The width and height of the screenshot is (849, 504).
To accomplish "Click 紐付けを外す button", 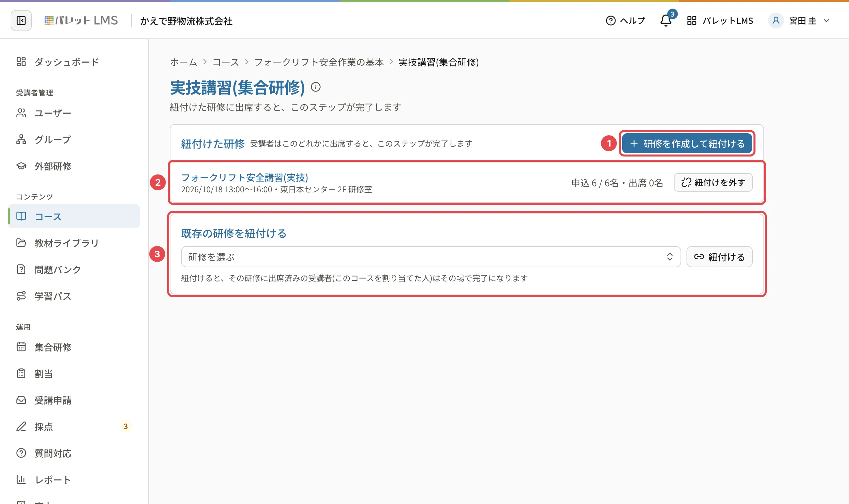I will pyautogui.click(x=713, y=182).
